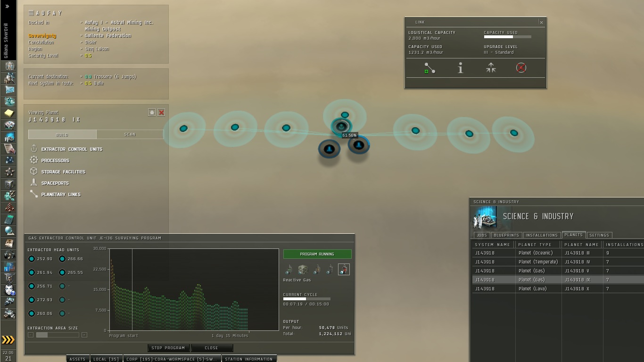Screen dimensions: 644x362
Task: Open the calculator icon in sidebar
Action: (9, 219)
